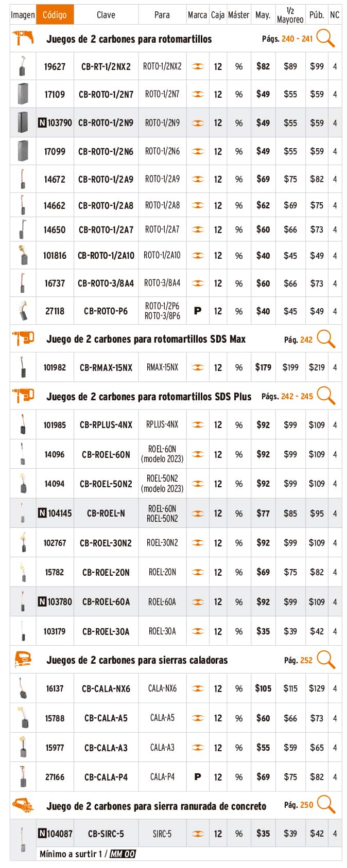Click the concrete saw icon in the last section header

(x=23, y=805)
